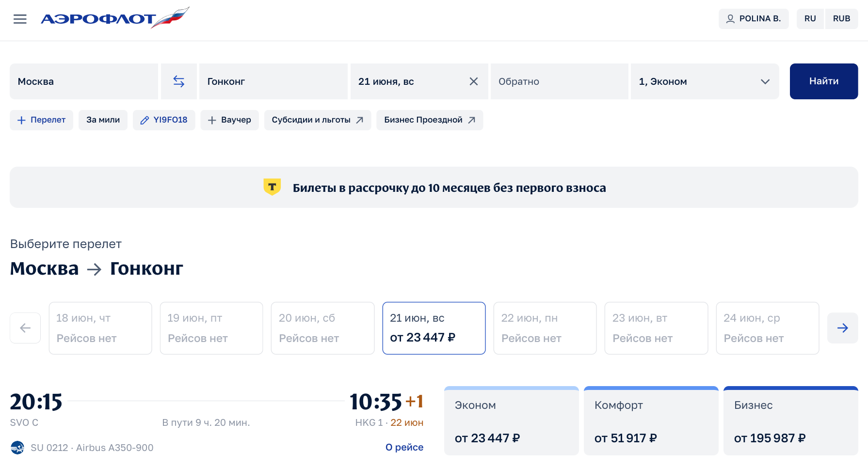Set return date in Обратно field
868x467 pixels.
pos(560,81)
